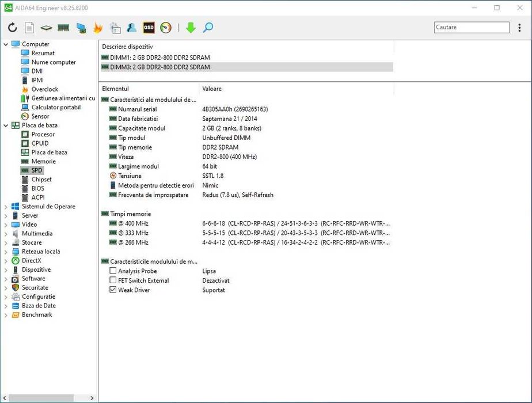Expand the Video node
Viewport: 532px width, 403px height.
6,225
